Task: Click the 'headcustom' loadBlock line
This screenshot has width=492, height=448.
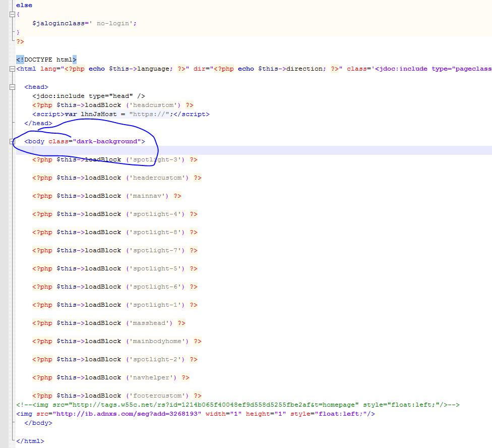Action: [x=113, y=105]
